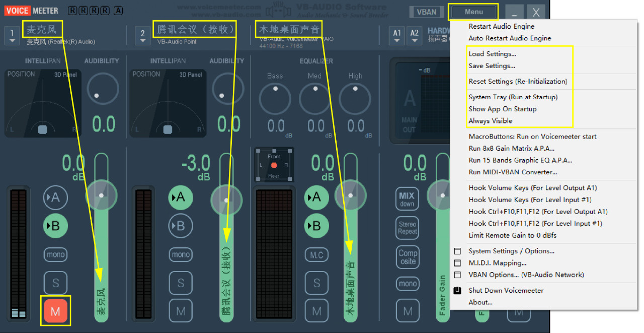Run MIDI-VBAN Converter...
Viewport: 644px width, 333px height.
pos(513,172)
